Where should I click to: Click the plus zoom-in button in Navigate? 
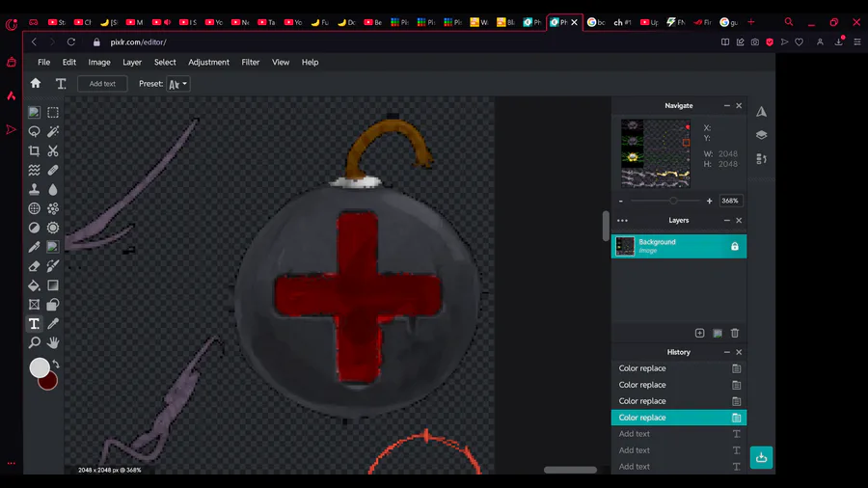point(709,201)
